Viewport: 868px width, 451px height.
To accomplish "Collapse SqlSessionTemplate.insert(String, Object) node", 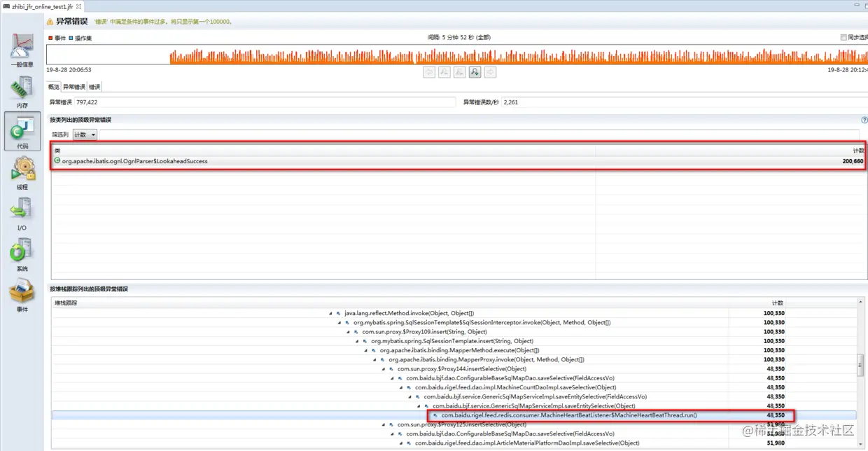I will (358, 341).
